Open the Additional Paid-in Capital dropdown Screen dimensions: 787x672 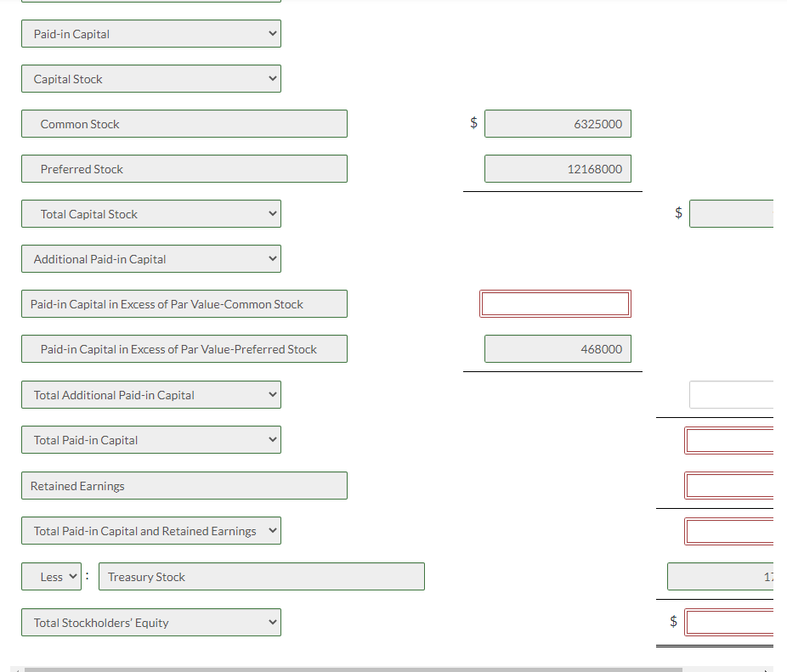(151, 259)
